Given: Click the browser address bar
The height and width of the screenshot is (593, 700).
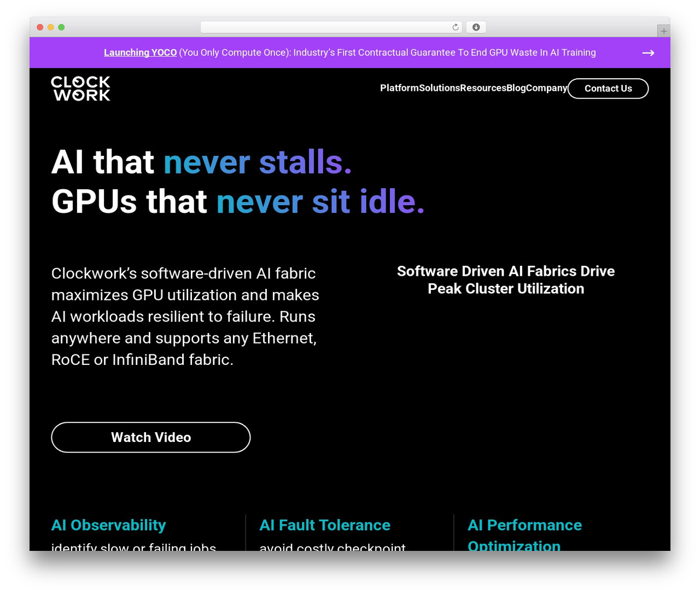Looking at the screenshot, I should [331, 27].
